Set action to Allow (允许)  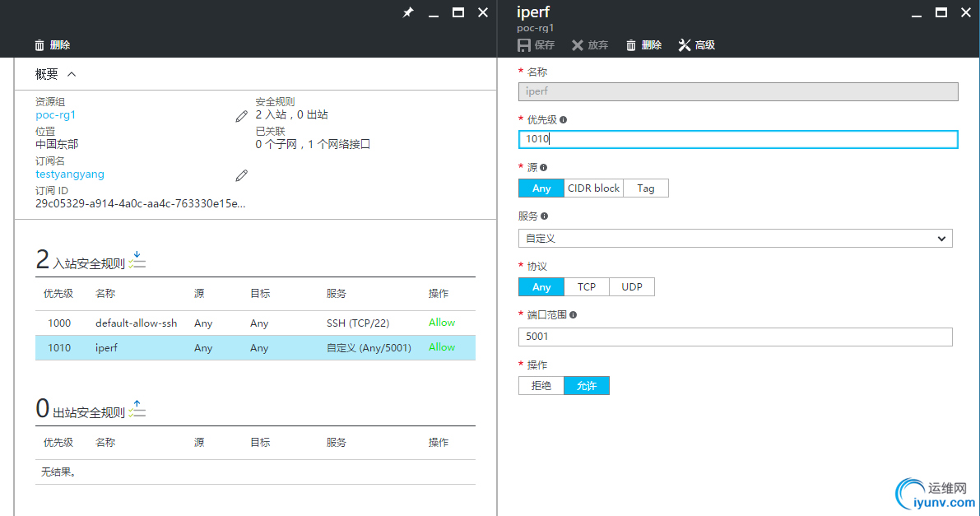(x=586, y=386)
